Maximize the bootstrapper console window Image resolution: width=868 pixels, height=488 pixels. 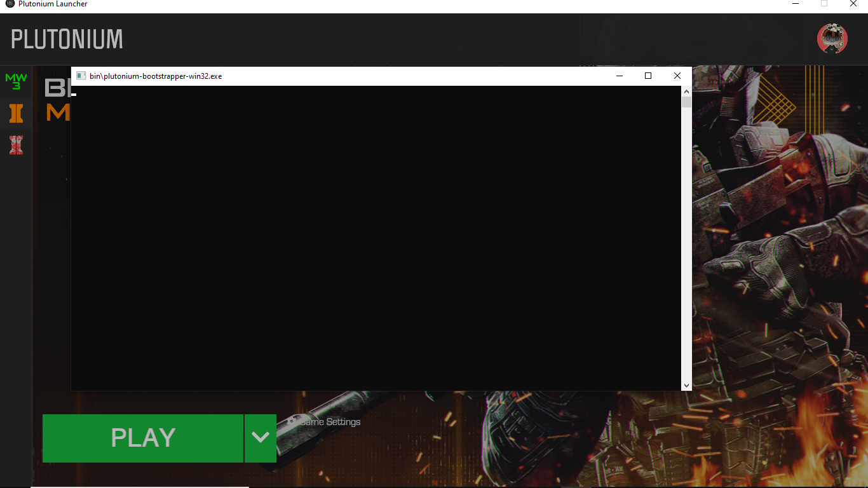point(648,76)
